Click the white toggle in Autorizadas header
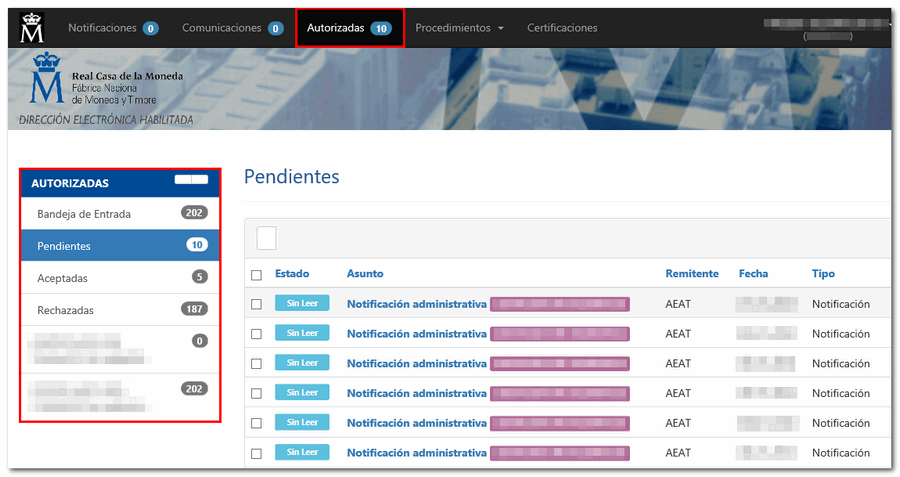 pos(191,180)
